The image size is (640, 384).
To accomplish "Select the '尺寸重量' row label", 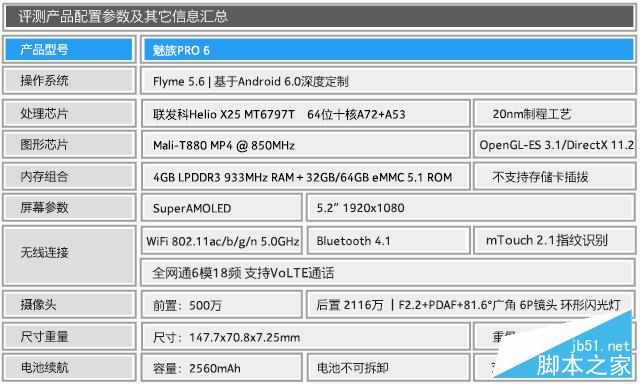I will pyautogui.click(x=69, y=336).
